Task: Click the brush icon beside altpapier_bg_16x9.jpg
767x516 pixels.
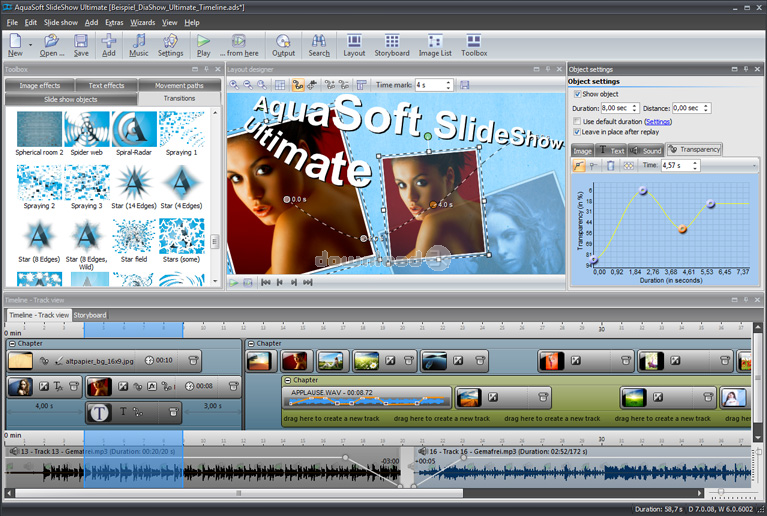Action: [59, 361]
